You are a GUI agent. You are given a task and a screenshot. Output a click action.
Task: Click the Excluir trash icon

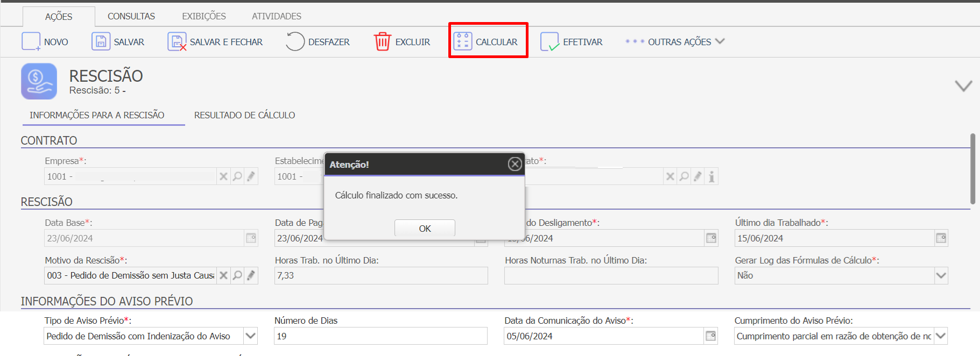click(382, 41)
